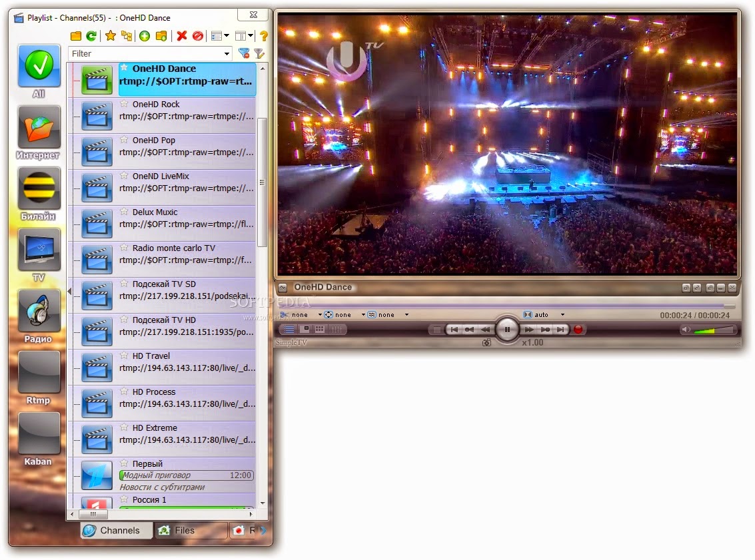The height and width of the screenshot is (560, 755).
Task: Open the zoom 'none' dropdown
Action: pyautogui.click(x=363, y=315)
